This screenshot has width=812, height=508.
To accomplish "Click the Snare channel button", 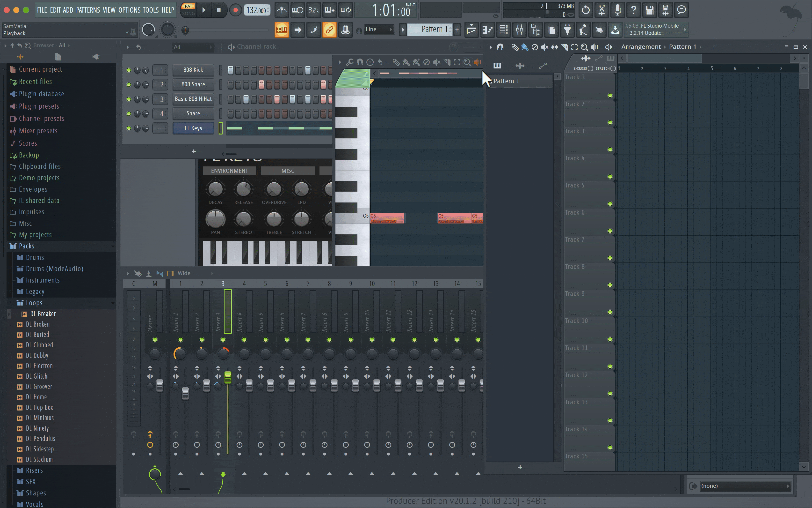I will click(193, 113).
